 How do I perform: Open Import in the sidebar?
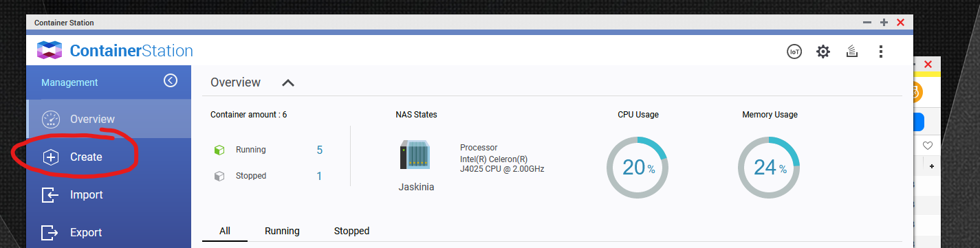pos(109,194)
